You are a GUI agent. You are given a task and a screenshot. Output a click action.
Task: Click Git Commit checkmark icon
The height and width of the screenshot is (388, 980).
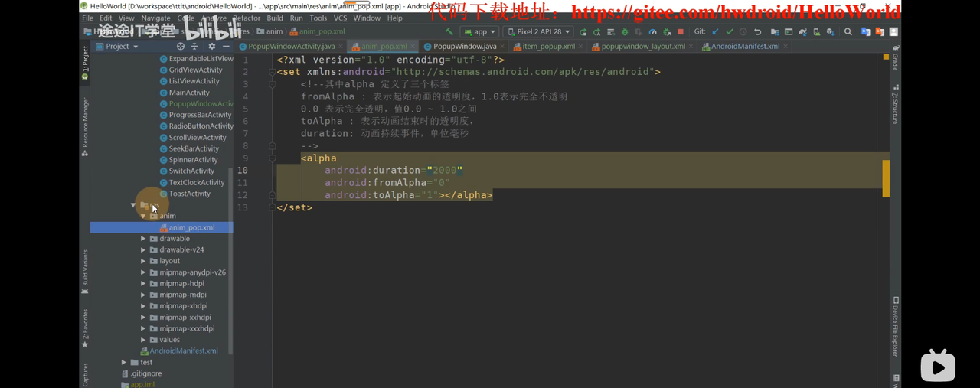(730, 31)
